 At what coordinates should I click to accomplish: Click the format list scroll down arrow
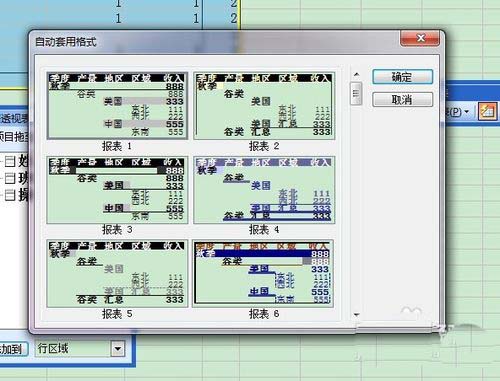click(x=356, y=314)
